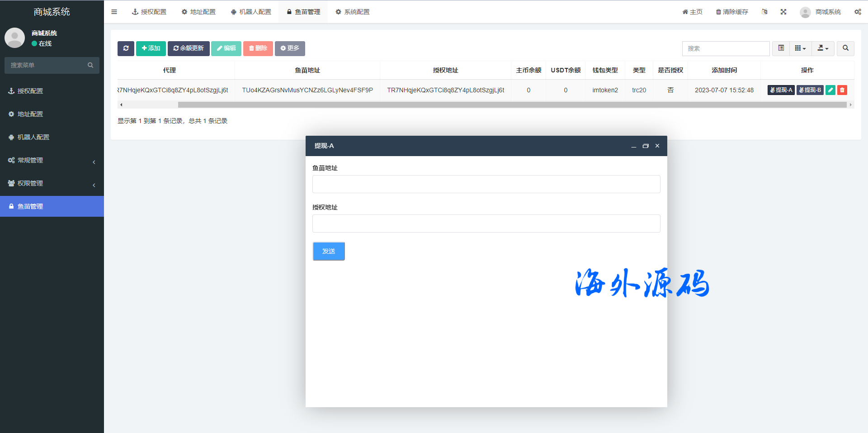This screenshot has height=433, width=868.
Task: Switch to the 系统配置 top tab
Action: pyautogui.click(x=353, y=12)
